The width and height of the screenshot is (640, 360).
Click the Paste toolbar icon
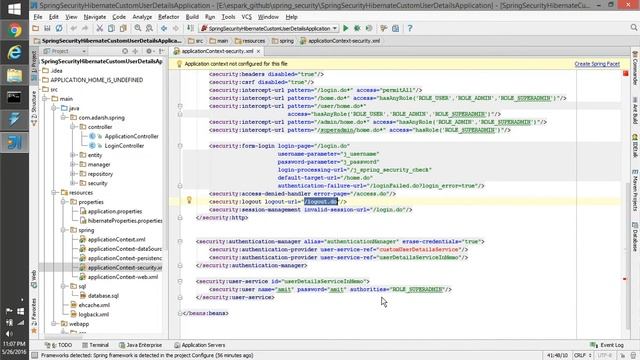click(x=123, y=28)
